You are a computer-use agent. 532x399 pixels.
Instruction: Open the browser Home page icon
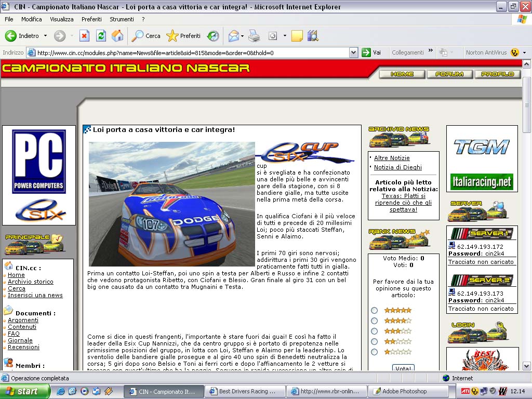117,36
